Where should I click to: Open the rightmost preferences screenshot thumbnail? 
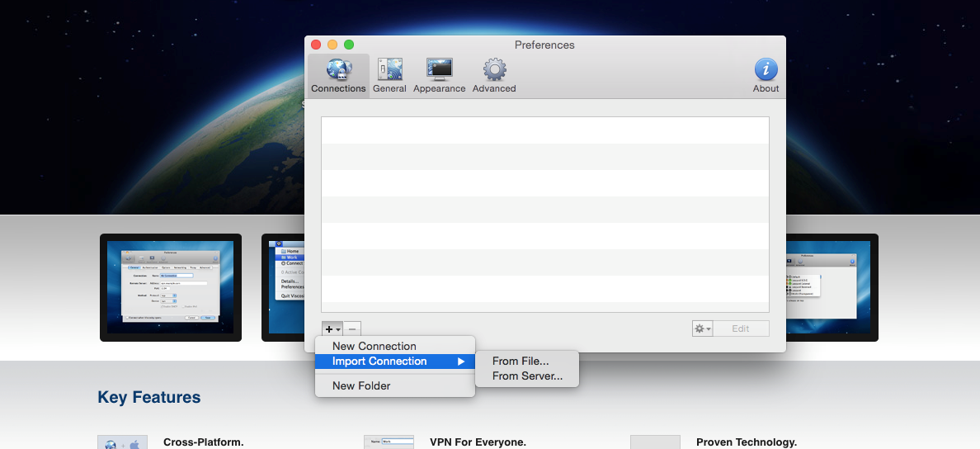pyautogui.click(x=832, y=288)
